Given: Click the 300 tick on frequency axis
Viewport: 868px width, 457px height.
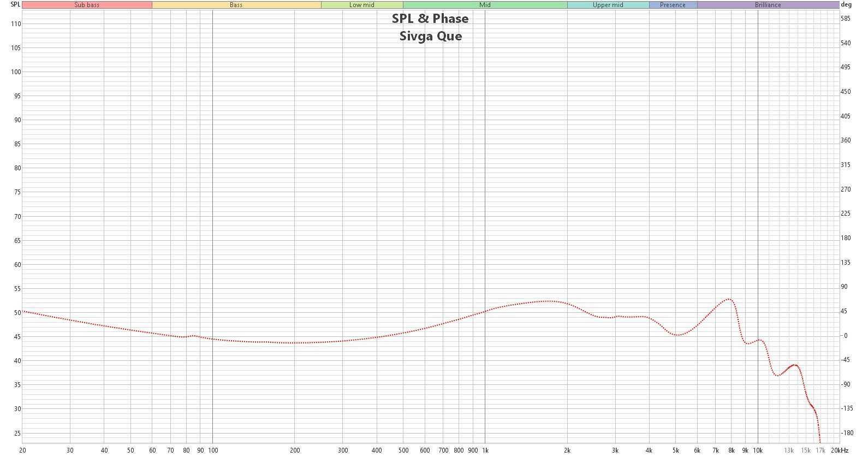Looking at the screenshot, I should (343, 450).
